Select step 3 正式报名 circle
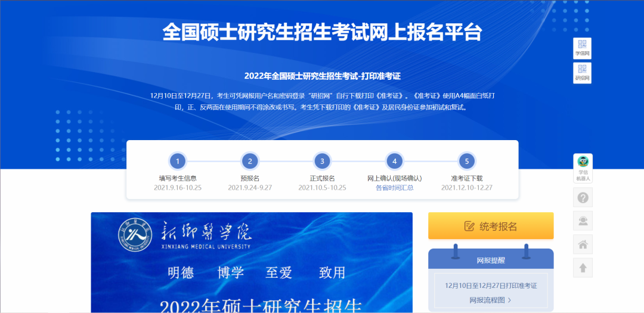 click(322, 161)
